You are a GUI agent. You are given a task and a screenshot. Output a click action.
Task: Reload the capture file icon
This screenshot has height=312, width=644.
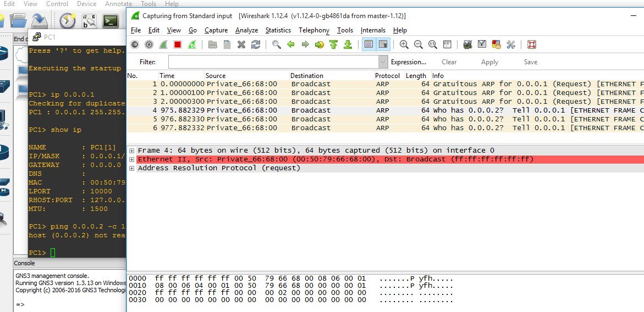256,44
